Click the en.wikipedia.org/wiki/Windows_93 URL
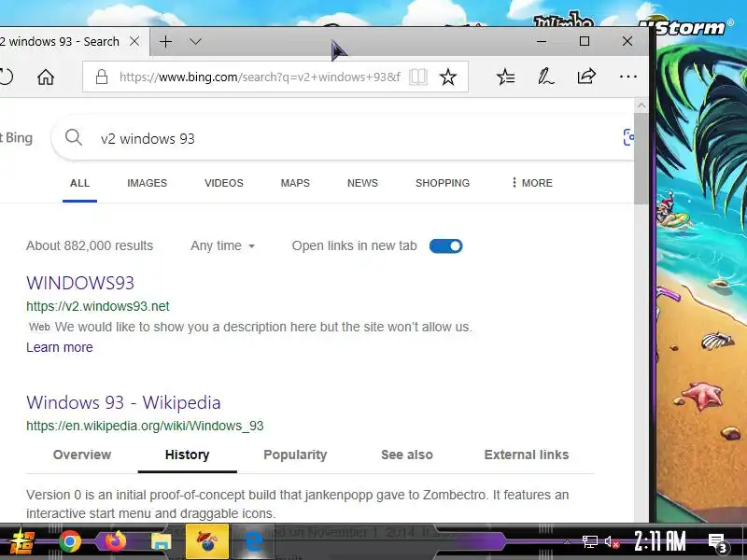 pos(145,426)
